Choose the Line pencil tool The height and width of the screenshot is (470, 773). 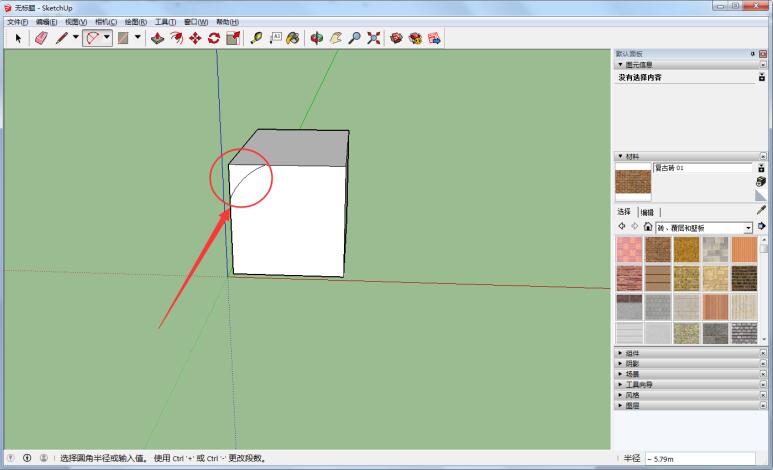click(x=62, y=38)
